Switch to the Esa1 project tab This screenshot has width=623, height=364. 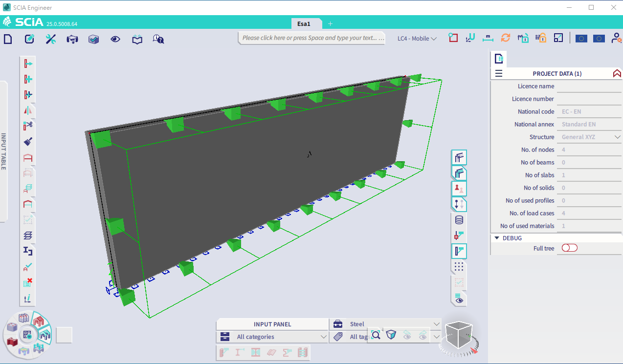[x=304, y=23]
